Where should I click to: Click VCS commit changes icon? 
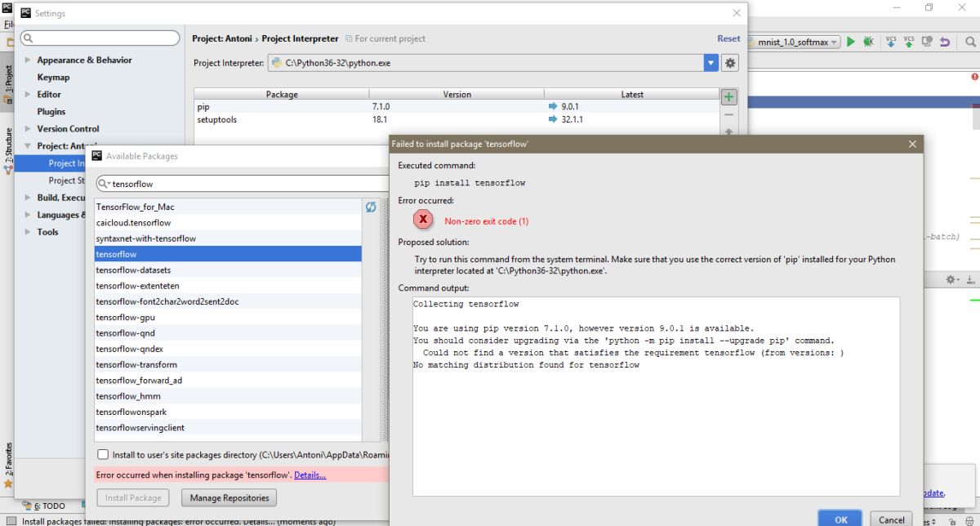908,42
